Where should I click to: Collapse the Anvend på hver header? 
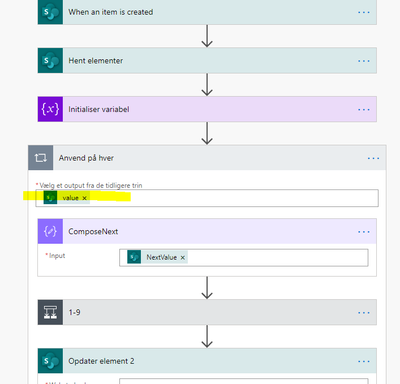click(207, 158)
